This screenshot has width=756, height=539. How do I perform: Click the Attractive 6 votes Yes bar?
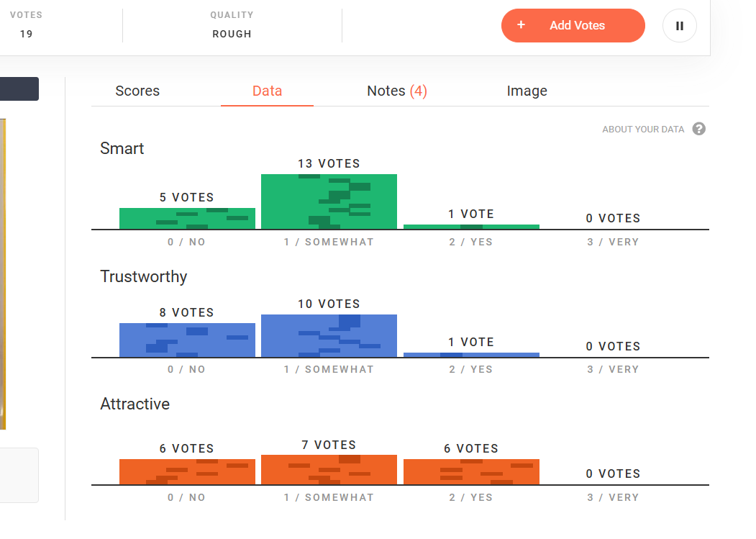471,472
